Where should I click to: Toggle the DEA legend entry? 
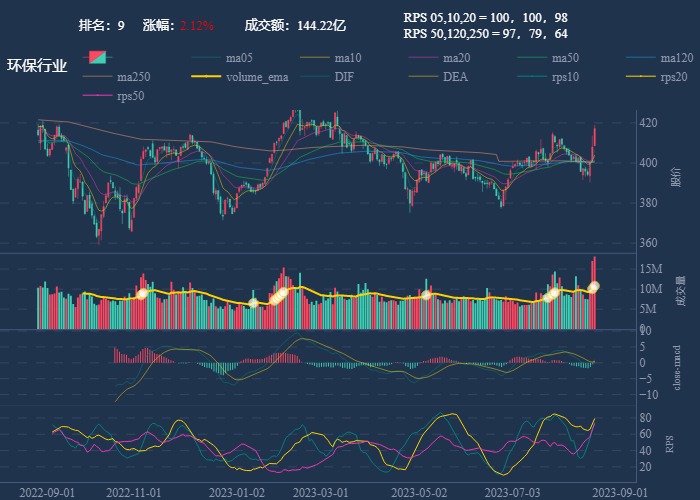tap(455, 77)
